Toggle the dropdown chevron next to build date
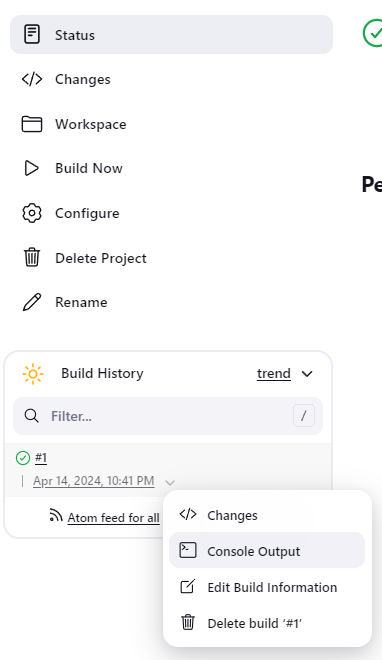382x660 pixels. point(170,482)
